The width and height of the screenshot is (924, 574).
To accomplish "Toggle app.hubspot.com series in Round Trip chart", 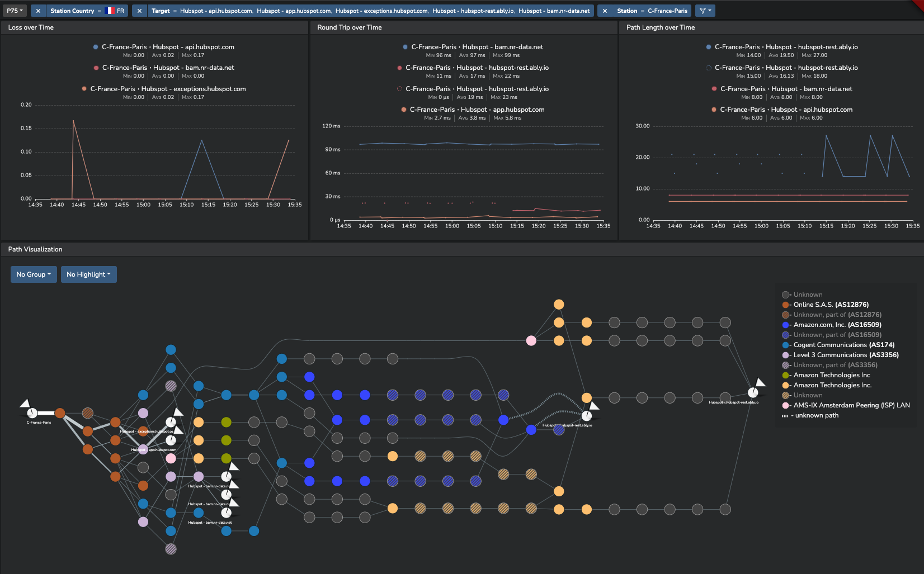I will [x=473, y=110].
